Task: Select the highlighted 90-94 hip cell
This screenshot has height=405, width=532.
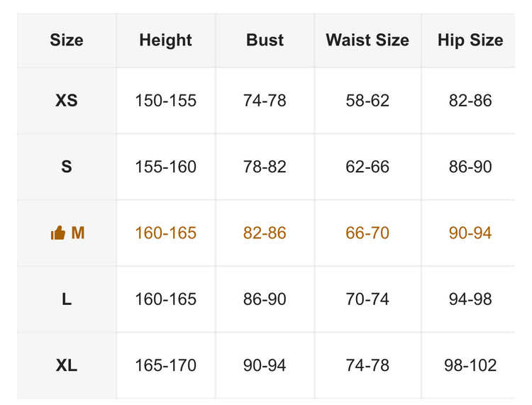Action: tap(470, 233)
